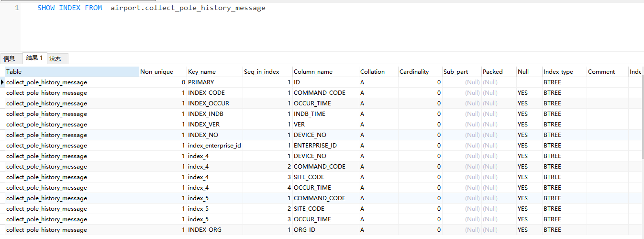
Task: Select the 结果 1 tab
Action: 34,58
